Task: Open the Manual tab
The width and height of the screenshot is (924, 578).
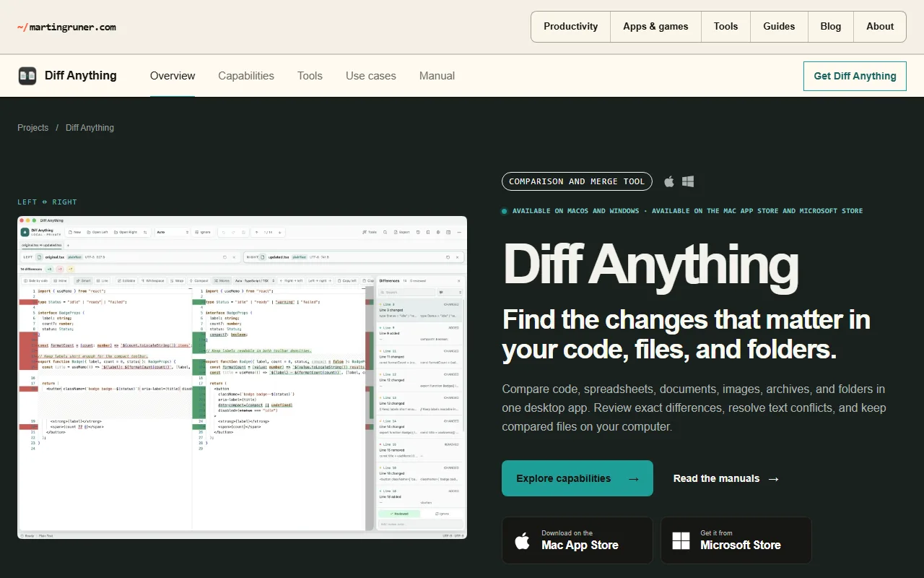Action: click(x=437, y=76)
